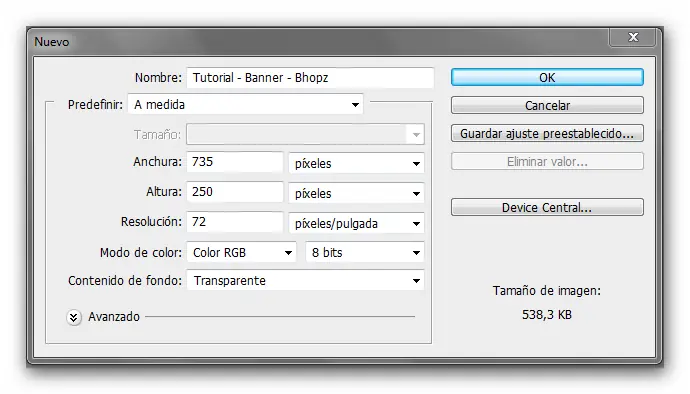Click the 538,3 KB image size text
The width and height of the screenshot is (690, 394).
(x=547, y=314)
